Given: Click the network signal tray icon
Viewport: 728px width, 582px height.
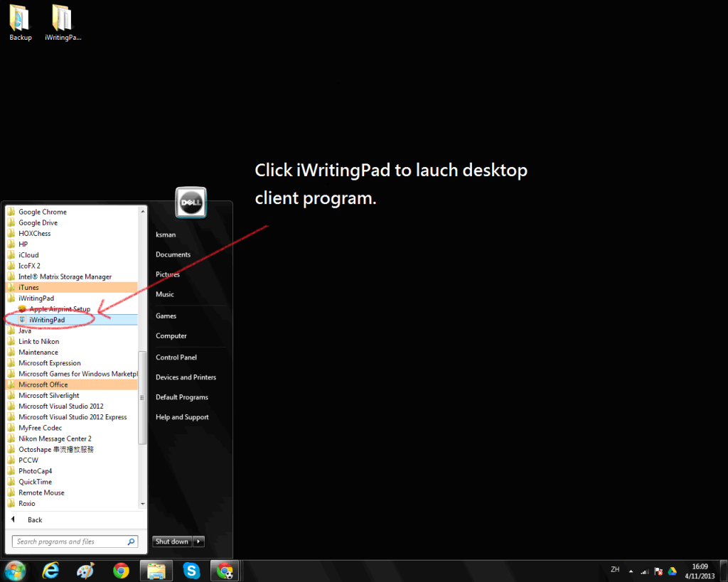Looking at the screenshot, I should (x=645, y=571).
